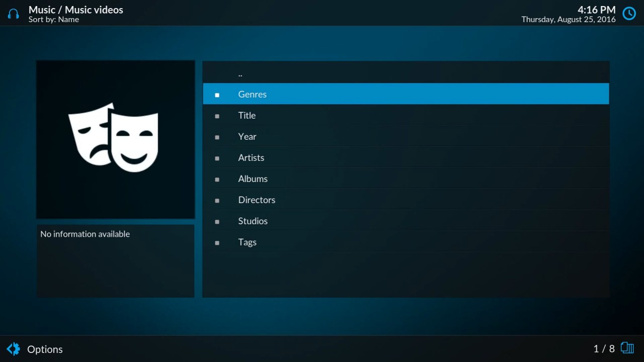This screenshot has height=362, width=644.
Task: Open the Options gear icon
Action: tap(14, 349)
